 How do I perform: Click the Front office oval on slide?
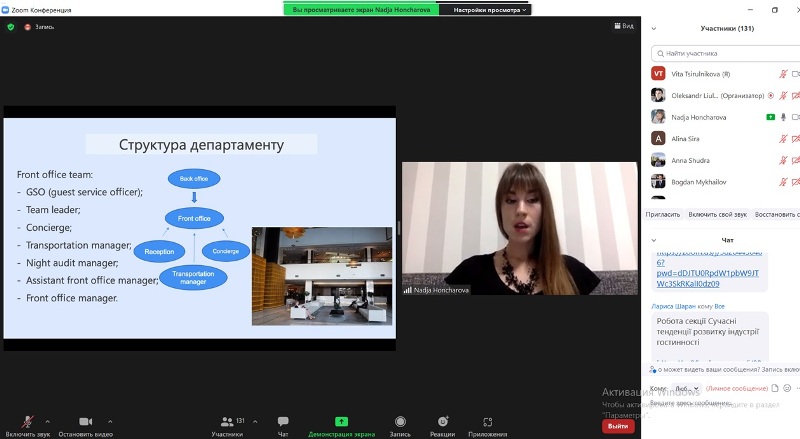194,218
